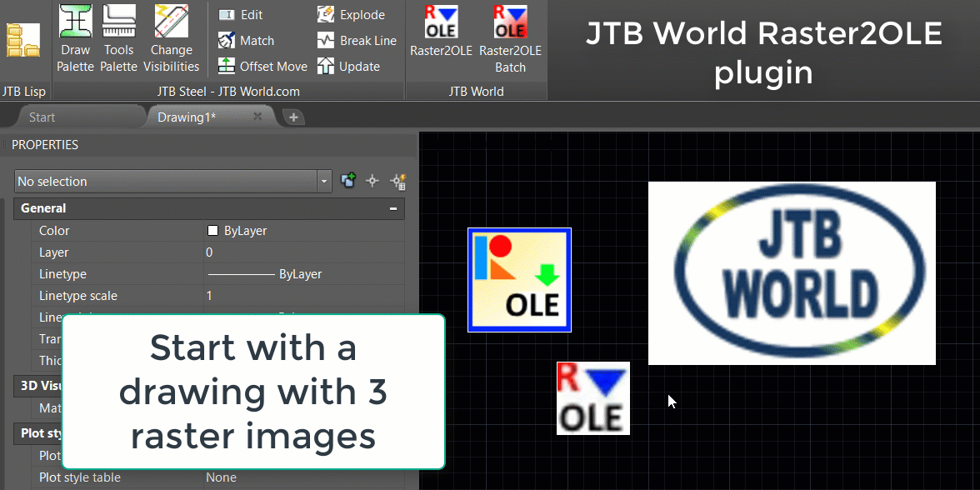
Task: Run the Raster2OLE Batch command
Action: click(511, 38)
